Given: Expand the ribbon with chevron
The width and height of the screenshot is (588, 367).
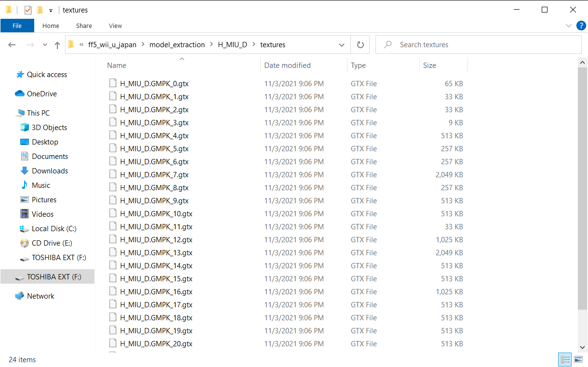Looking at the screenshot, I should (x=568, y=26).
